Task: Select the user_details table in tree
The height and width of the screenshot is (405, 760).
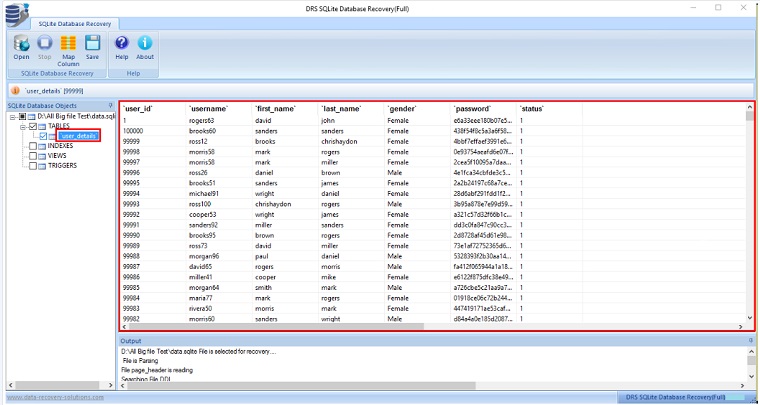Action: [78, 136]
